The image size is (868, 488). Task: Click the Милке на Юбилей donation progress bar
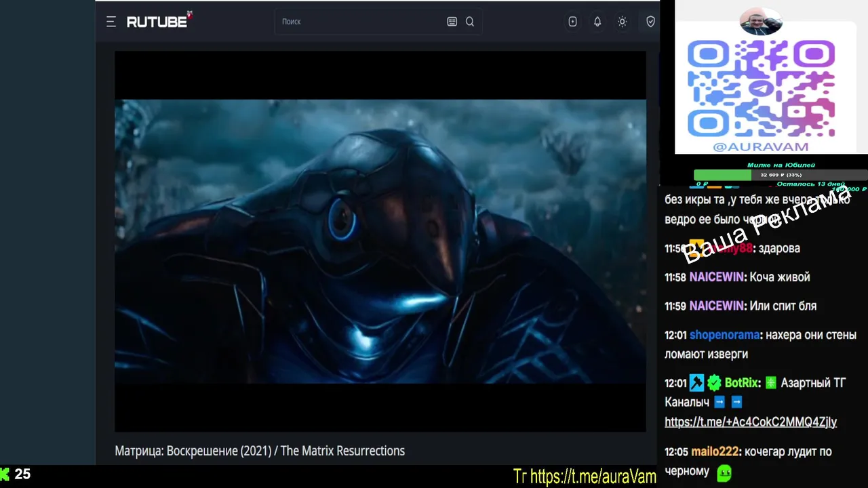[780, 175]
